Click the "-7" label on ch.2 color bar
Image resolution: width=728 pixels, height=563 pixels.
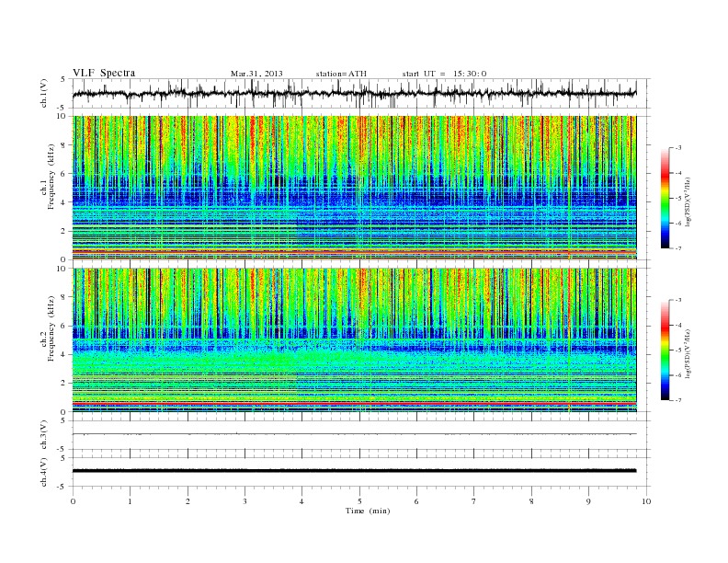pyautogui.click(x=678, y=400)
